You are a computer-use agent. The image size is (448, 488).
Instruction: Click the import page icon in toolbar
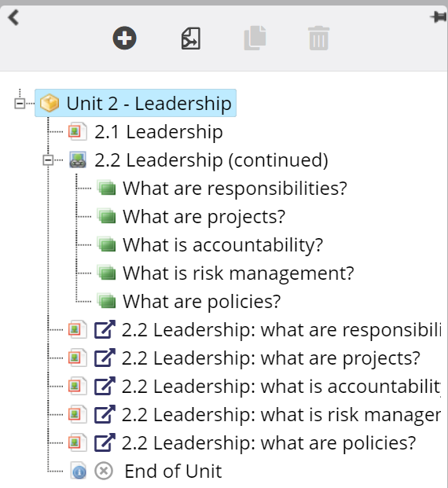[x=191, y=39]
